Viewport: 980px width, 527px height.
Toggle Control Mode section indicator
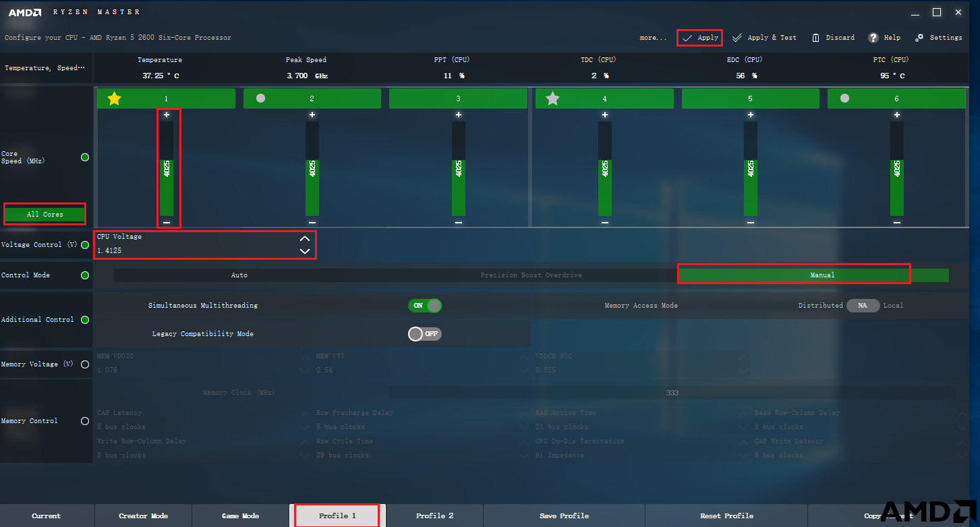[85, 275]
